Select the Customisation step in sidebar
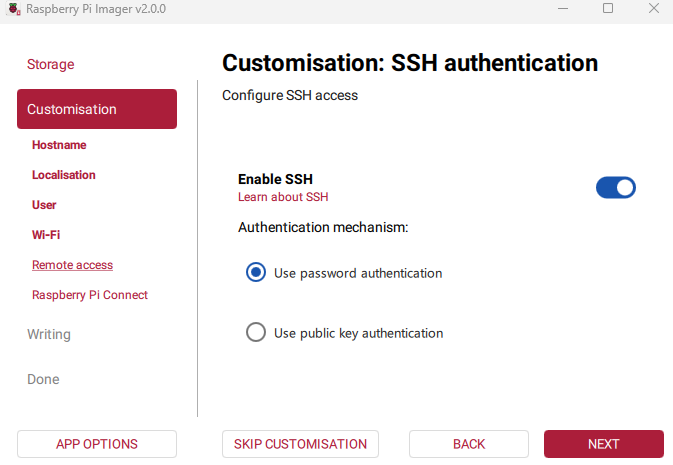 point(97,109)
